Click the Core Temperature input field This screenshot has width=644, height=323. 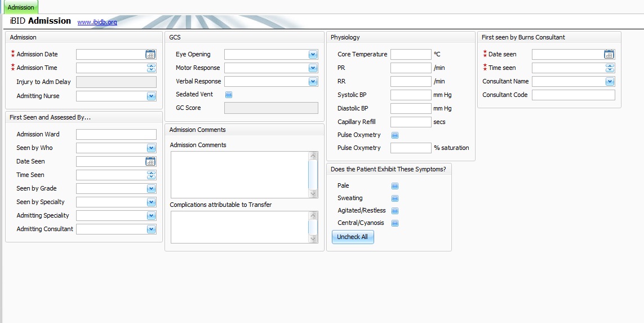pos(410,55)
